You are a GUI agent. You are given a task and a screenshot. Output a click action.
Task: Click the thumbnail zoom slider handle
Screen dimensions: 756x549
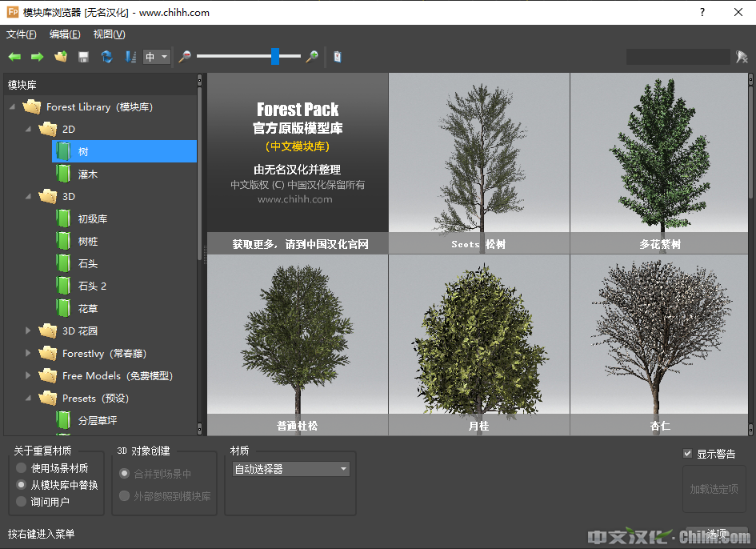(x=275, y=56)
